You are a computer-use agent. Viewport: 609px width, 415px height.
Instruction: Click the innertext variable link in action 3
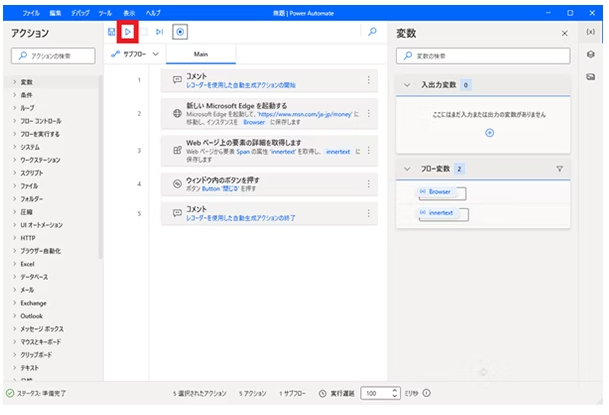click(x=338, y=152)
